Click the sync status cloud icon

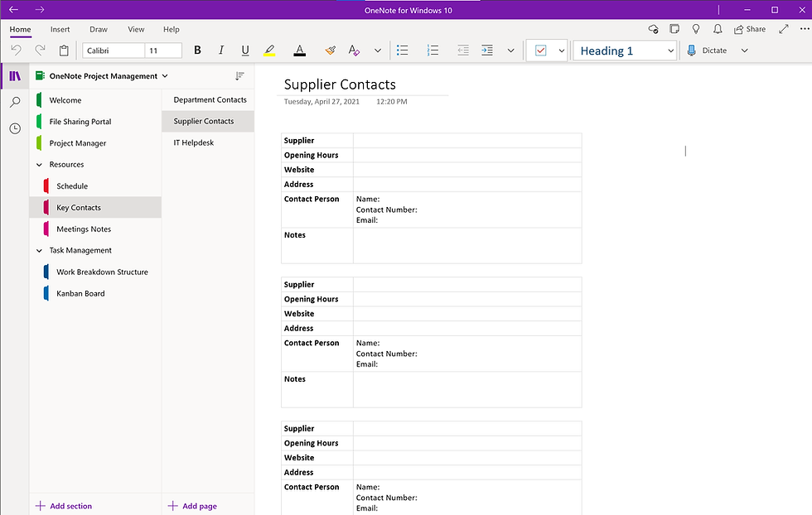[654, 29]
